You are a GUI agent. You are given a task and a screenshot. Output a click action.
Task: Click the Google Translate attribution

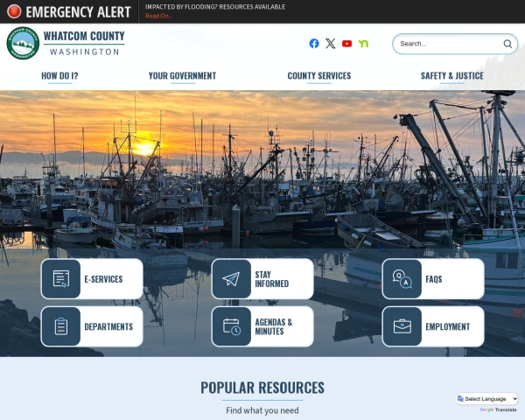pos(498,409)
